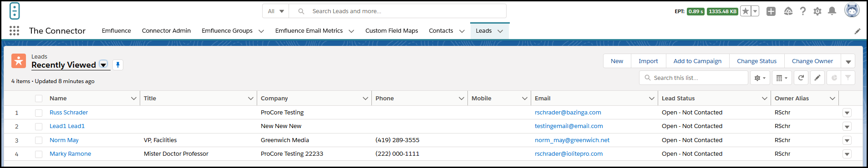
Task: Click the Search this list field
Action: pos(694,78)
